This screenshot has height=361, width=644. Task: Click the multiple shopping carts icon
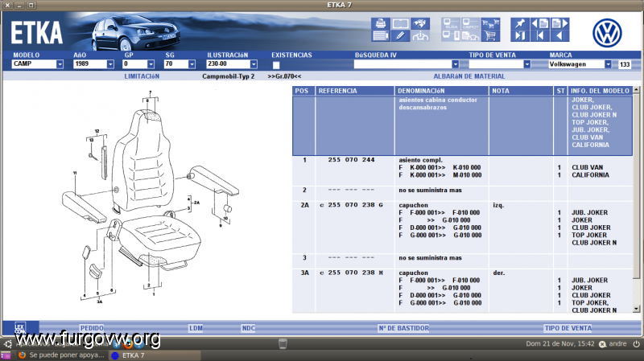490,23
